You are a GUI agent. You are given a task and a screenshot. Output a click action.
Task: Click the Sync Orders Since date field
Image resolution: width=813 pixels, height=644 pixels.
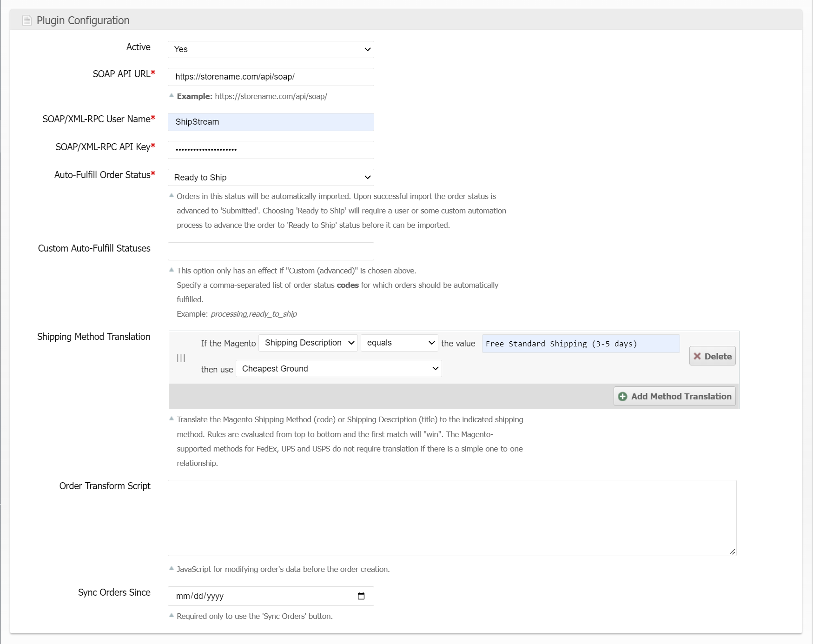[x=260, y=596]
